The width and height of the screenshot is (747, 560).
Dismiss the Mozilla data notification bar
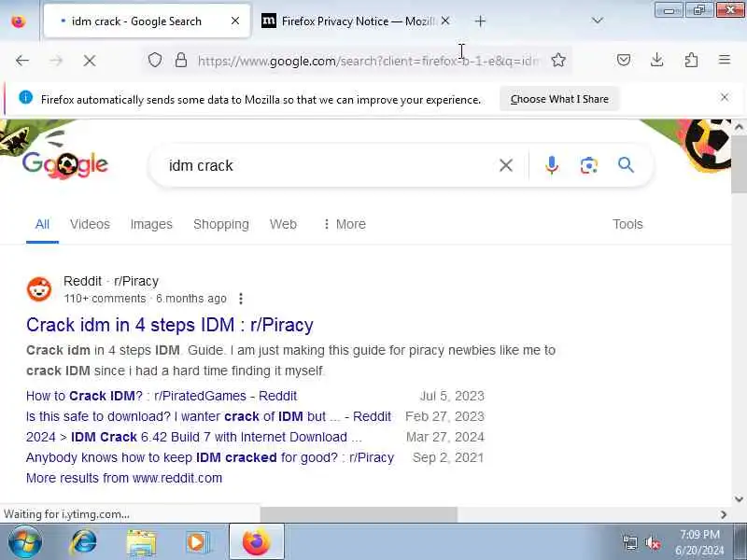point(725,98)
